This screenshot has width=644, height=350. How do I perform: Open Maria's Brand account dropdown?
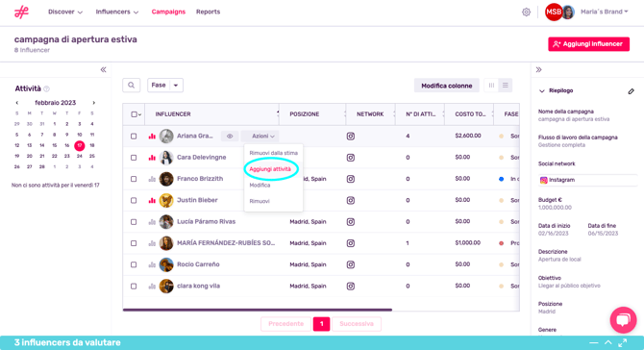tap(605, 12)
